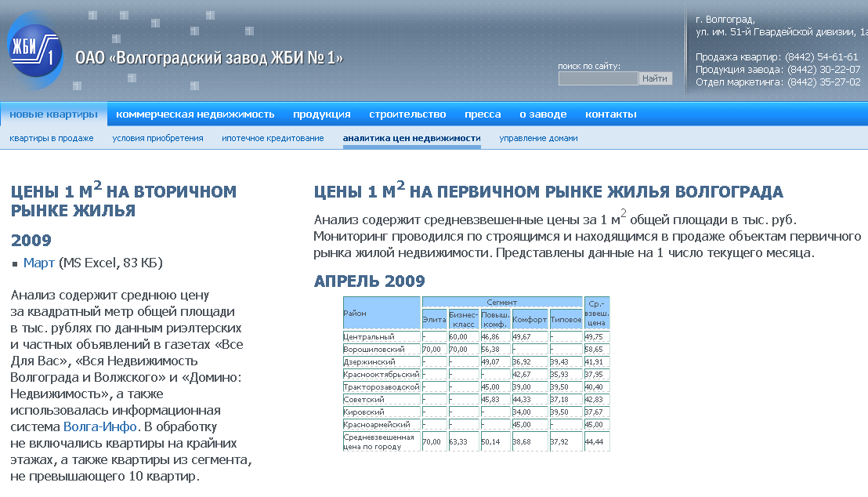Open условия приобретения submenu link
Viewport: 868px width, 497px height.
[x=157, y=138]
